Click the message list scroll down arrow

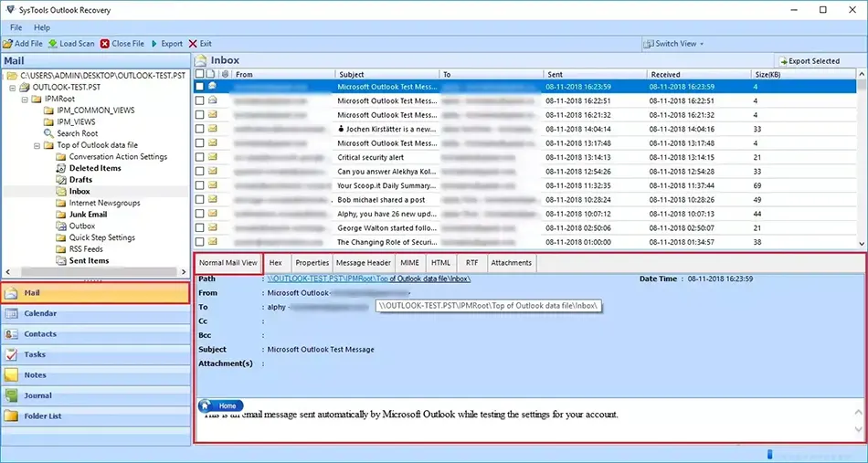coord(862,244)
